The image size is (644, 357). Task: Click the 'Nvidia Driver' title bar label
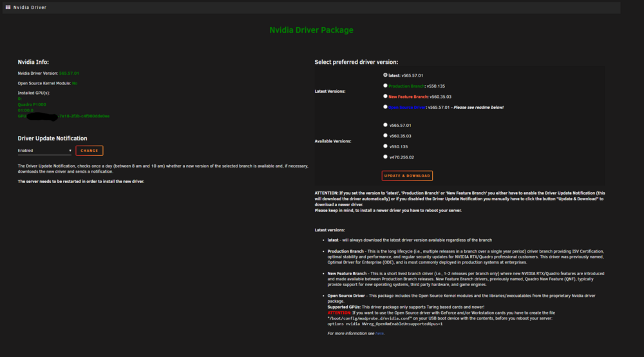tap(30, 7)
